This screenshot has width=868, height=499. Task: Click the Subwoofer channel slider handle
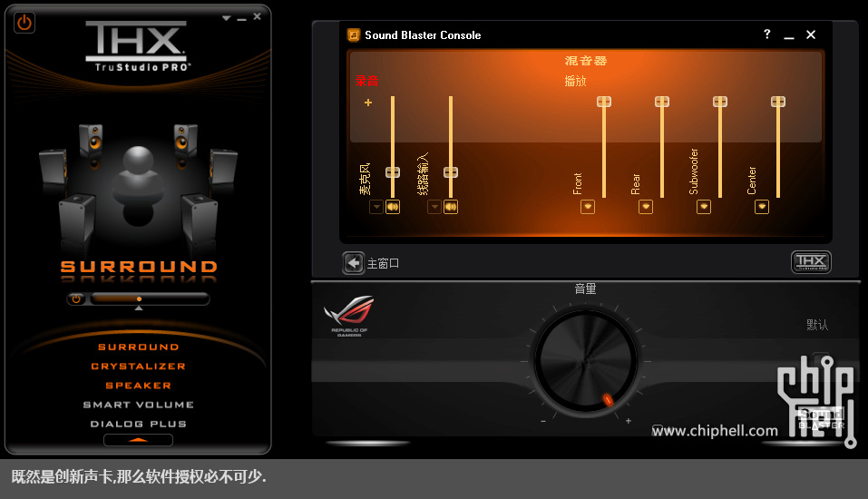720,102
